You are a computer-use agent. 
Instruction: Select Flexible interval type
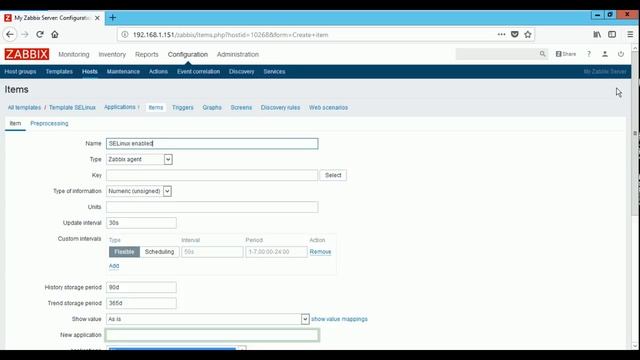point(124,252)
